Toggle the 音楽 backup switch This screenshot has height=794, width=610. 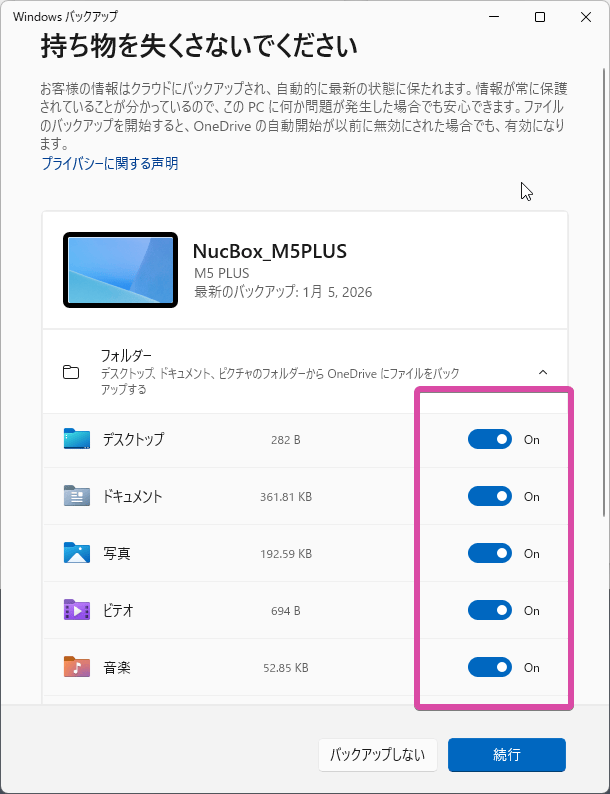click(x=489, y=667)
